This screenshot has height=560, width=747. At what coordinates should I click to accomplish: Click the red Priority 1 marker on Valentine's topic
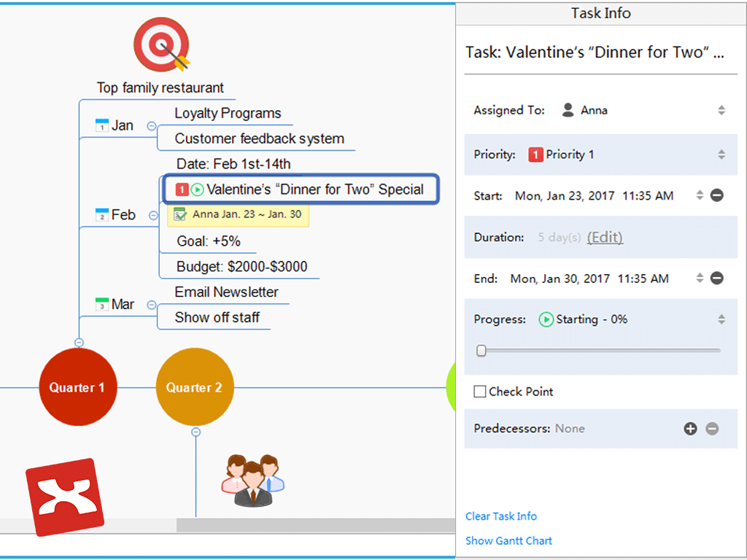[x=182, y=190]
